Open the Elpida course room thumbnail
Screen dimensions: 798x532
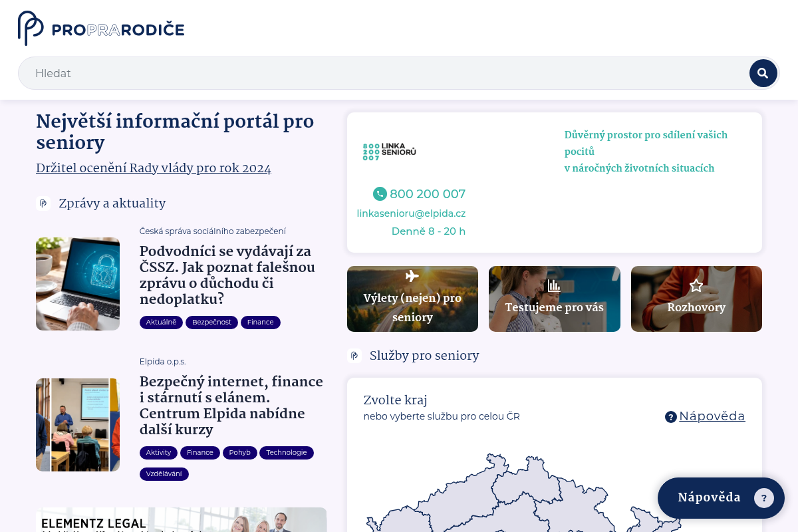pyautogui.click(x=78, y=425)
